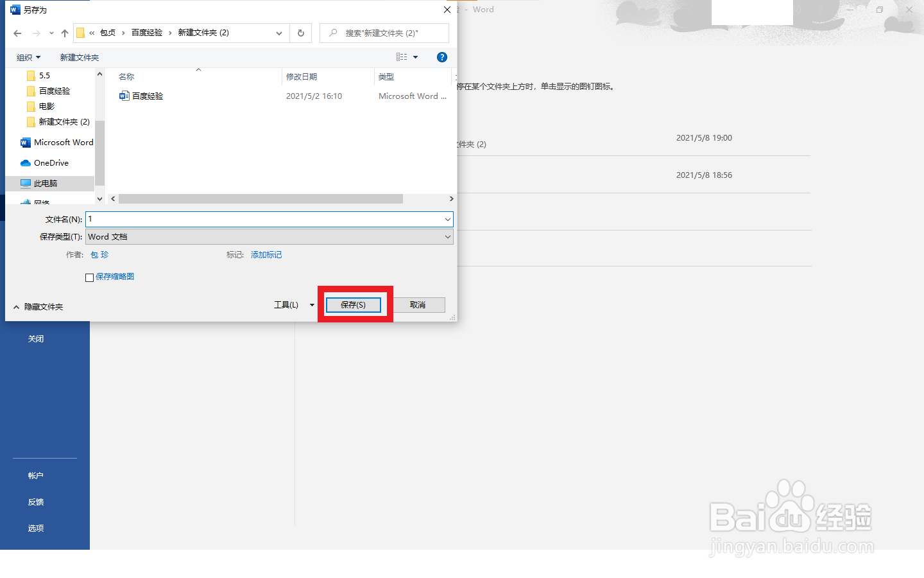This screenshot has width=924, height=578.
Task: Click 关闭 in Word backstage sidebar
Action: [36, 339]
